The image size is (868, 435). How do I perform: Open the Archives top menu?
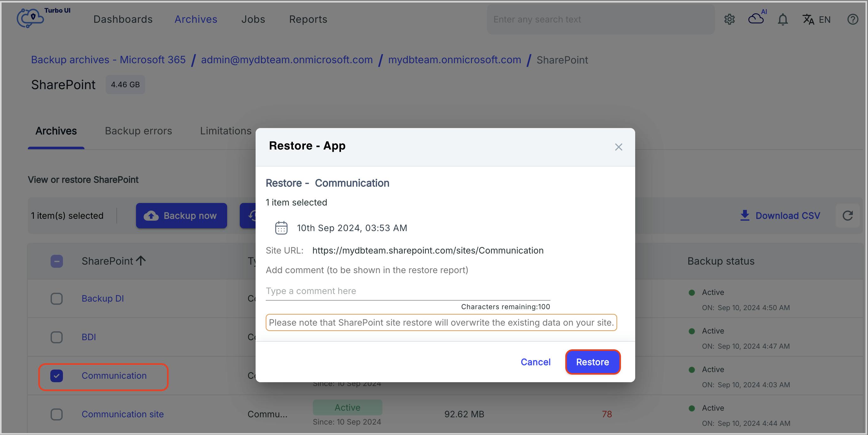196,19
